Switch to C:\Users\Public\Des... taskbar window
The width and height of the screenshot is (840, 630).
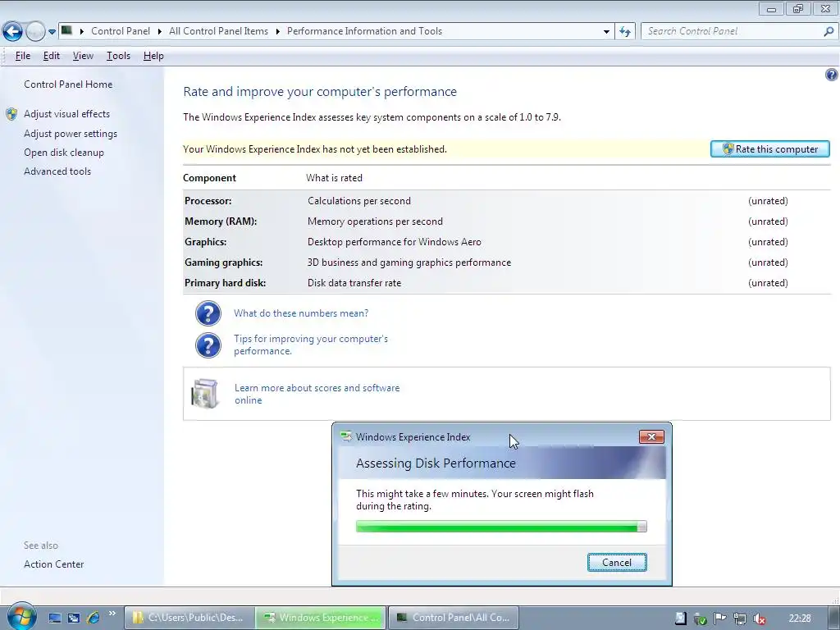(x=189, y=618)
